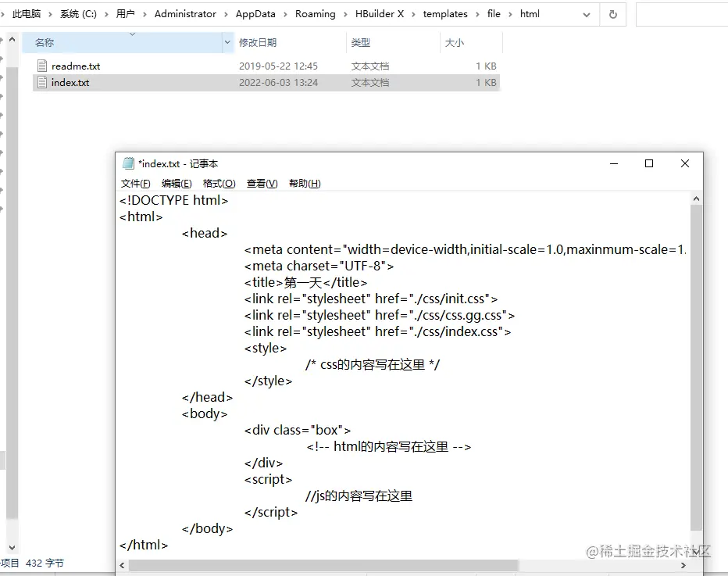
Task: Click the date 2022-06-03 13:24
Action: (x=278, y=83)
